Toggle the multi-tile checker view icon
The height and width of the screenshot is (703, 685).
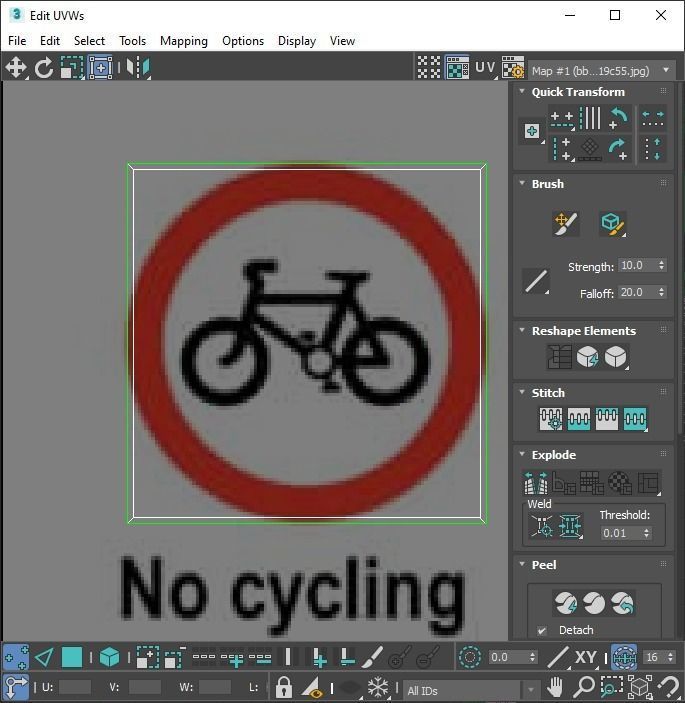(x=429, y=68)
